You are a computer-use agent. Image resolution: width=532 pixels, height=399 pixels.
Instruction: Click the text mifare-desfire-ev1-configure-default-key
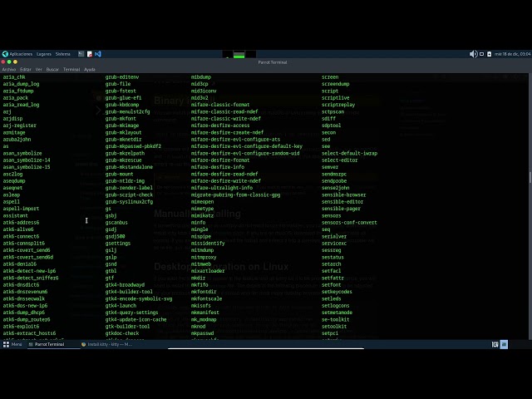(x=247, y=146)
